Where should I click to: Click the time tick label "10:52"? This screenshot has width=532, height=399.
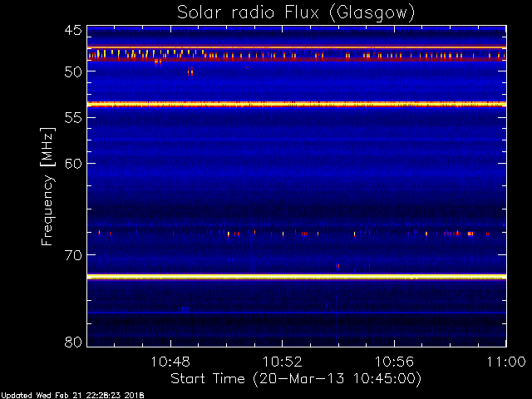coord(283,362)
